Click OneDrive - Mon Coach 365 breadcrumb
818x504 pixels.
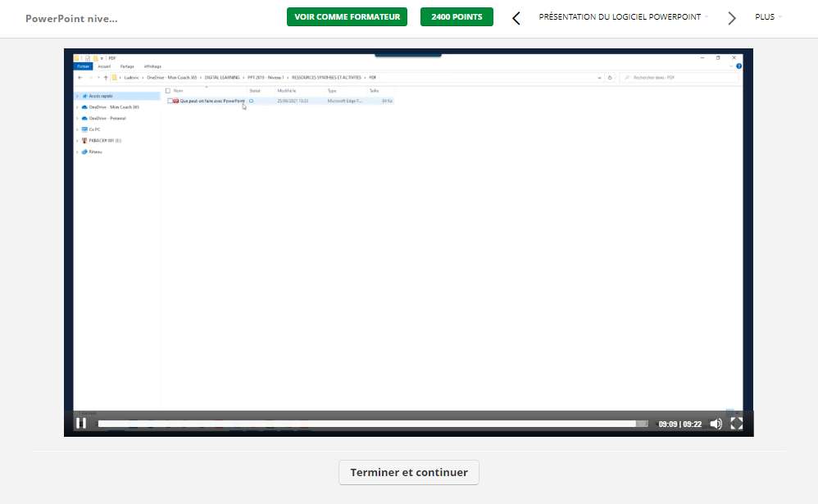point(171,77)
